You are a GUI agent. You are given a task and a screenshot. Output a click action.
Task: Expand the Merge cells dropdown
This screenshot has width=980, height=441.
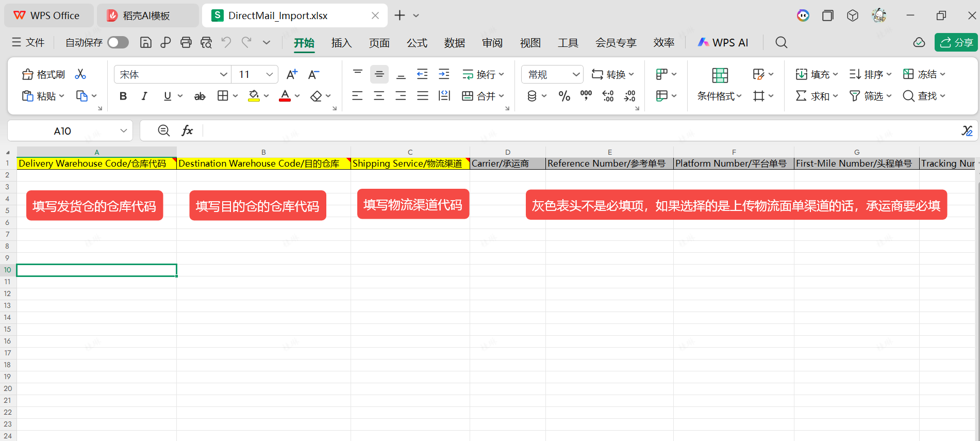click(x=502, y=96)
